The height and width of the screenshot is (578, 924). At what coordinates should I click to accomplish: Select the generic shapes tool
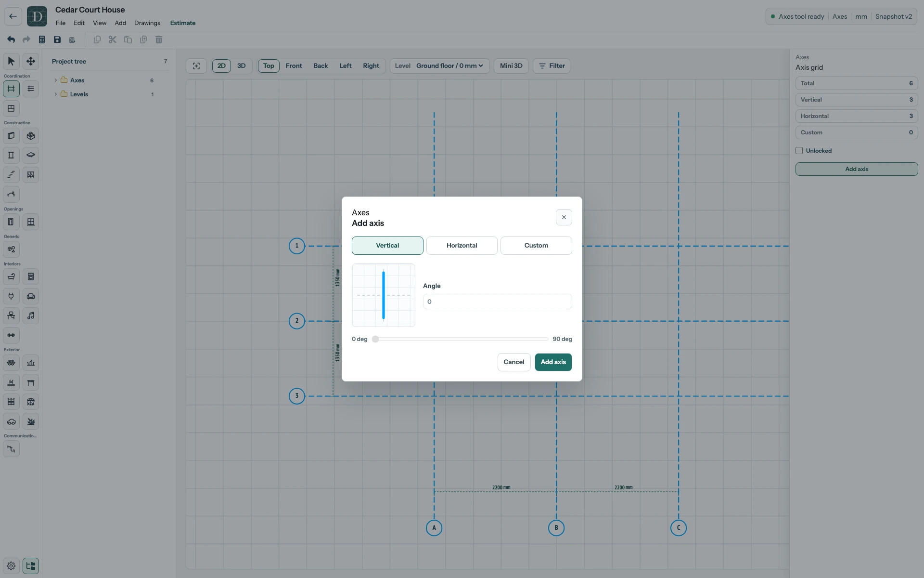click(x=11, y=250)
